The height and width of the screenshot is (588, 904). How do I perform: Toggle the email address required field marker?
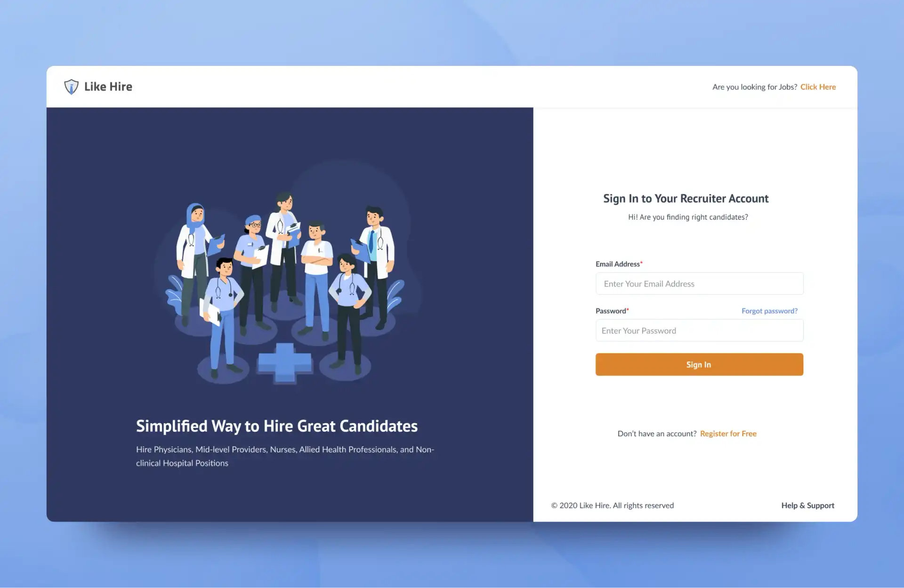coord(641,263)
